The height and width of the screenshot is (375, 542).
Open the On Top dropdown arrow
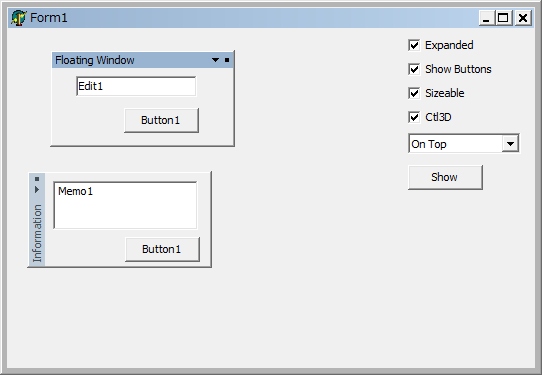(511, 143)
